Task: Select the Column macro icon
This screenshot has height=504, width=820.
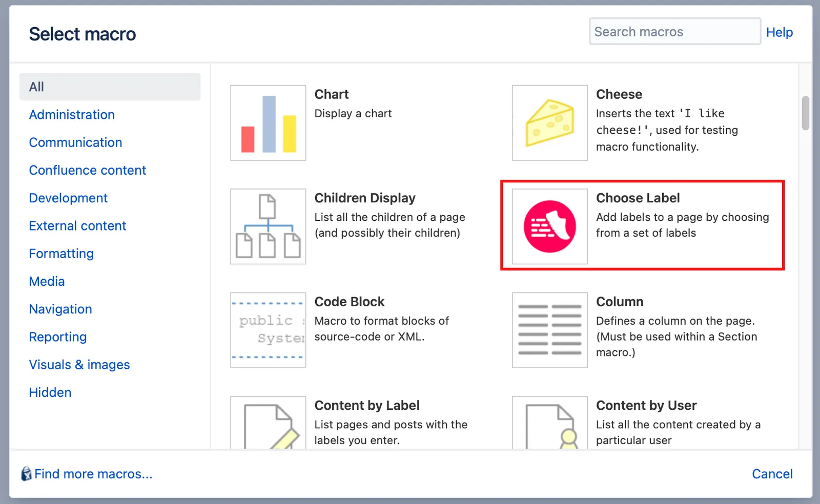Action: coord(549,330)
